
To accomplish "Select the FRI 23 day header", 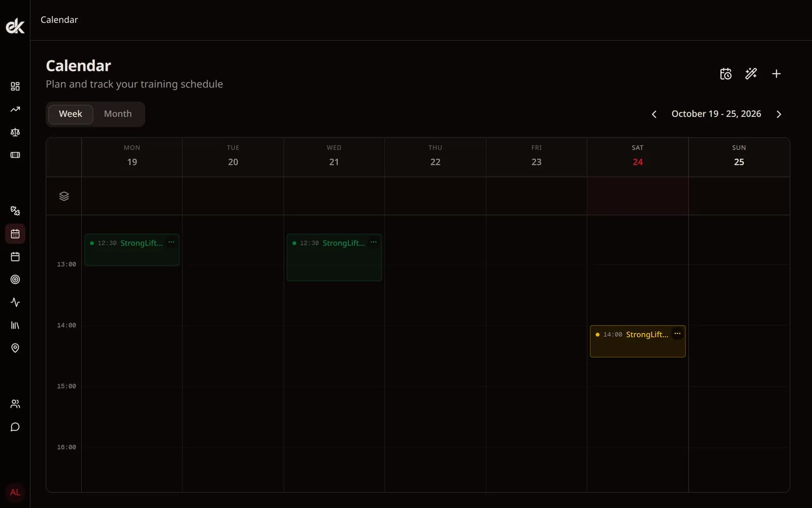I will pos(536,156).
